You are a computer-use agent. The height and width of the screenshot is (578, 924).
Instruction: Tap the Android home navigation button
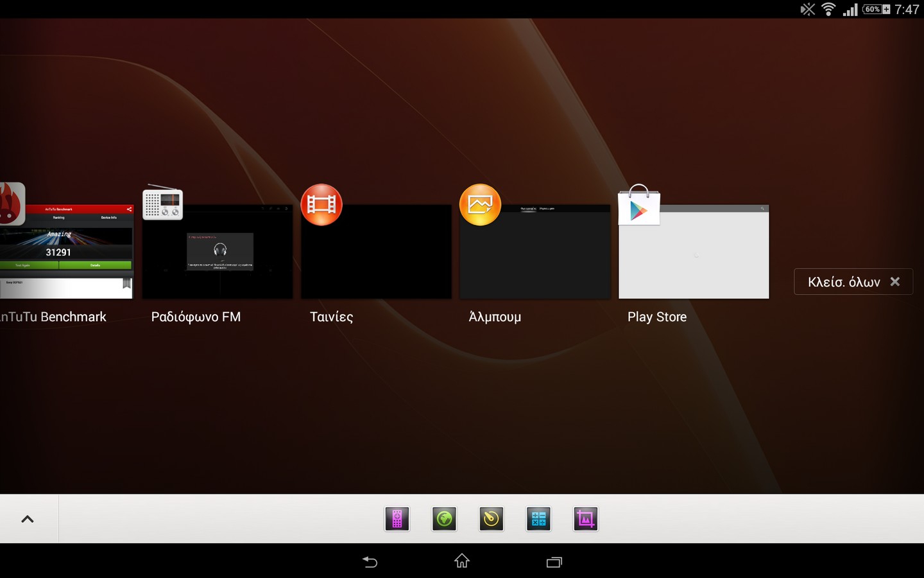[x=462, y=561]
